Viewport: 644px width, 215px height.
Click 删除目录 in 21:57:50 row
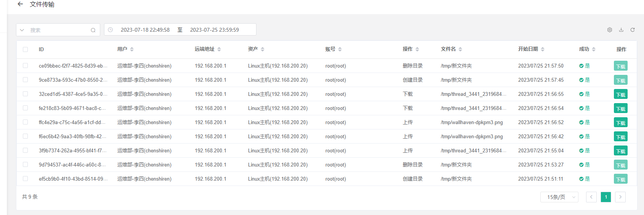coord(413,66)
